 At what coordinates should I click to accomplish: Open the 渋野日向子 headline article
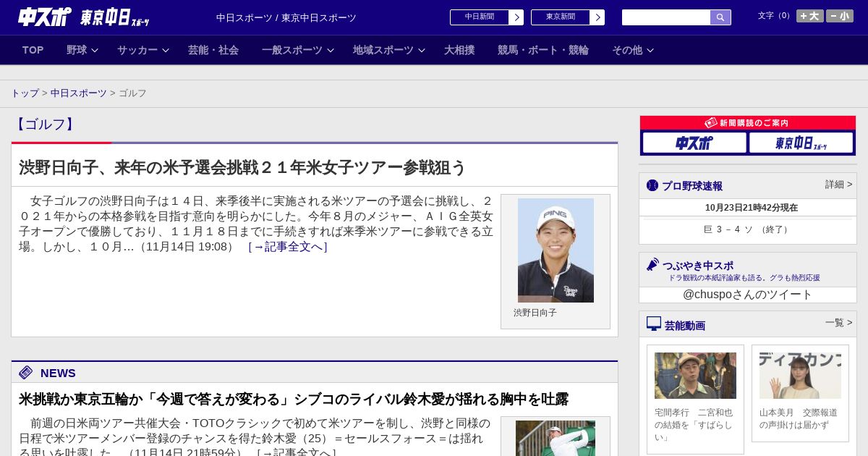(242, 168)
